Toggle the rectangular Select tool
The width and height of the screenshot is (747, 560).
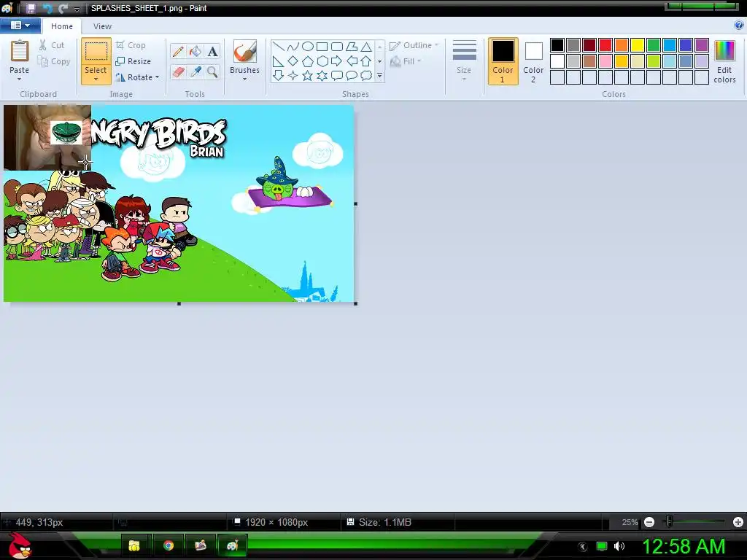click(96, 52)
